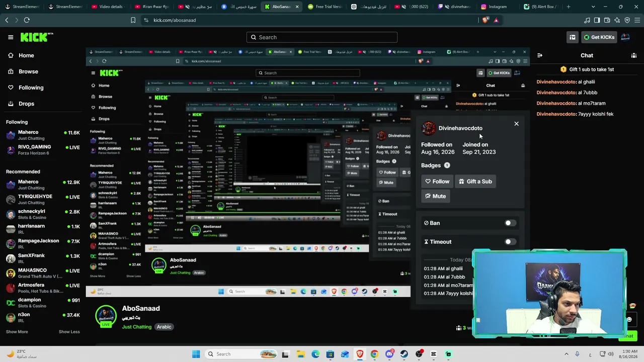Open Browse in Kick sidebar
This screenshot has height=362, width=644.
point(23,71)
